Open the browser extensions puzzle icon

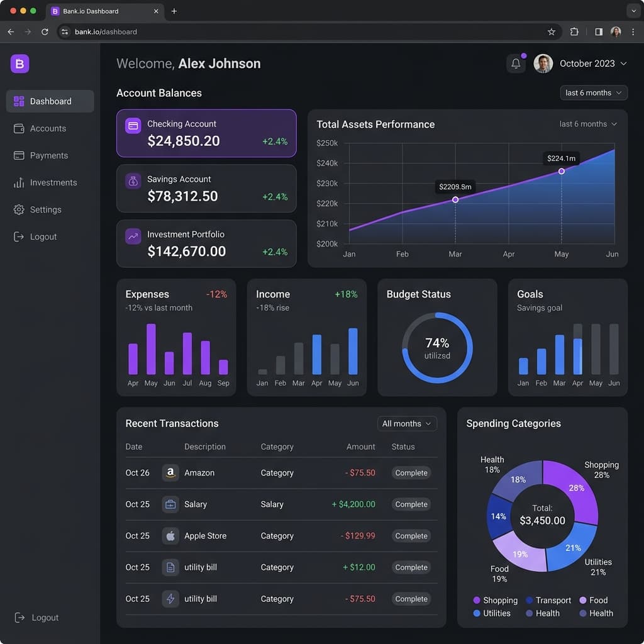[574, 31]
